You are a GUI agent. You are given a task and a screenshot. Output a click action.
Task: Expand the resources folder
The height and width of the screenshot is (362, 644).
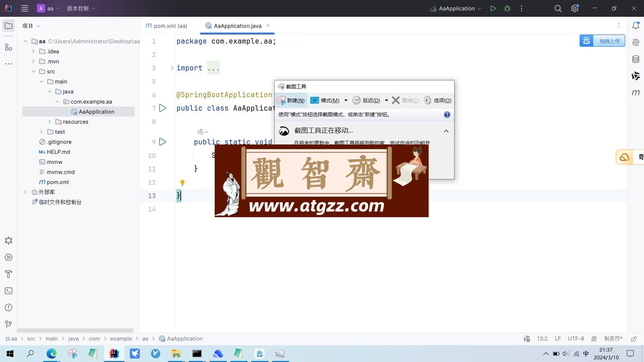[49, 122]
